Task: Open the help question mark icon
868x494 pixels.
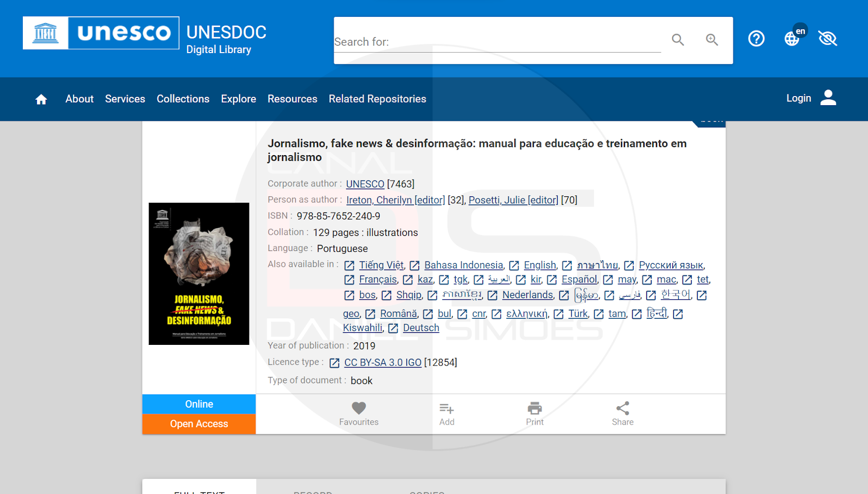Action: tap(756, 39)
